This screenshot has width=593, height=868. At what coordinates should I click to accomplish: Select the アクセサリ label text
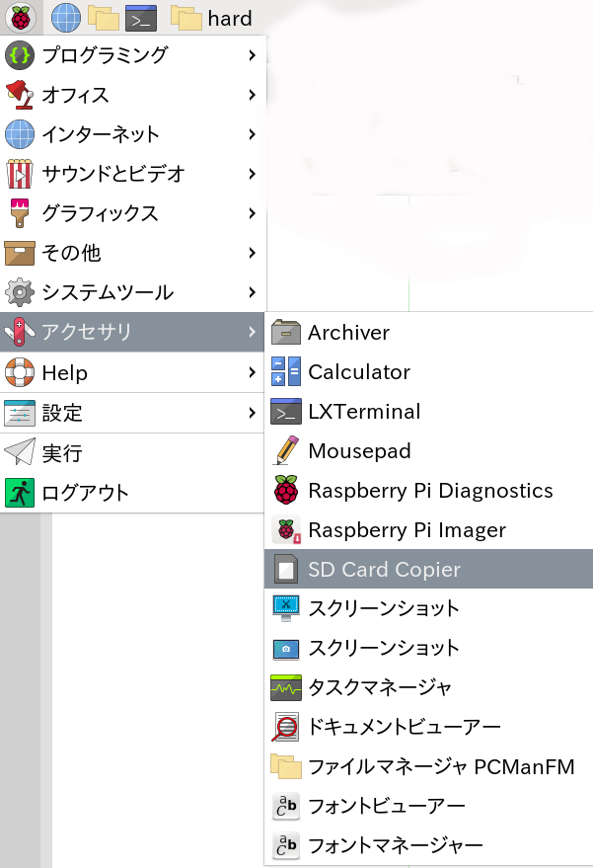pyautogui.click(x=86, y=332)
